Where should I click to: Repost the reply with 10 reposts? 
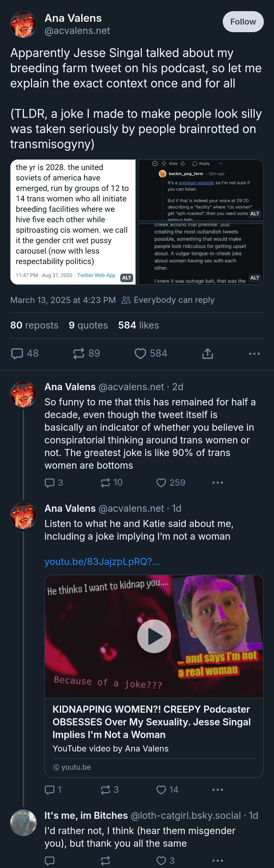(x=105, y=483)
